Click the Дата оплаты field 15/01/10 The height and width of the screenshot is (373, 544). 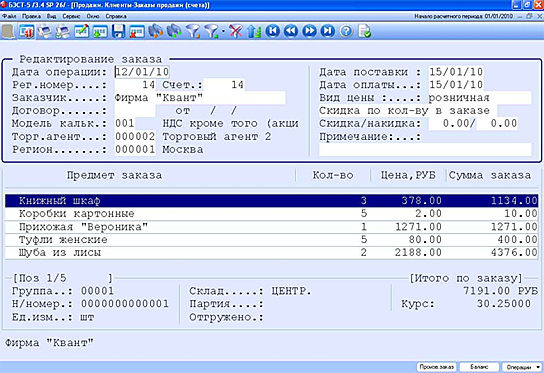456,85
